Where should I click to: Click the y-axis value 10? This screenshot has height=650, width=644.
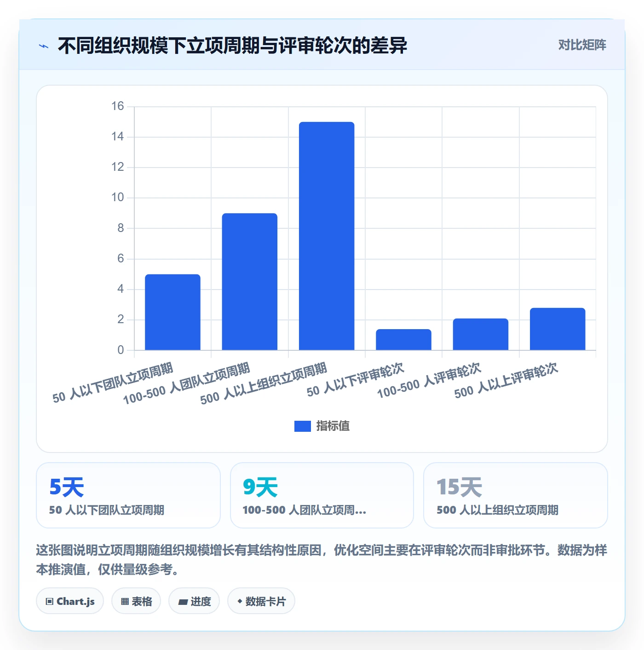coord(118,197)
